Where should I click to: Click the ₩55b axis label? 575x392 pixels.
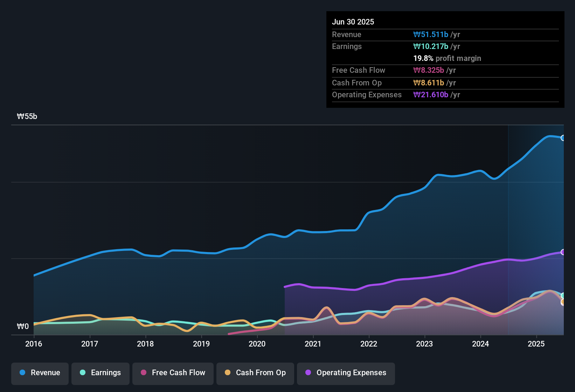tap(27, 117)
